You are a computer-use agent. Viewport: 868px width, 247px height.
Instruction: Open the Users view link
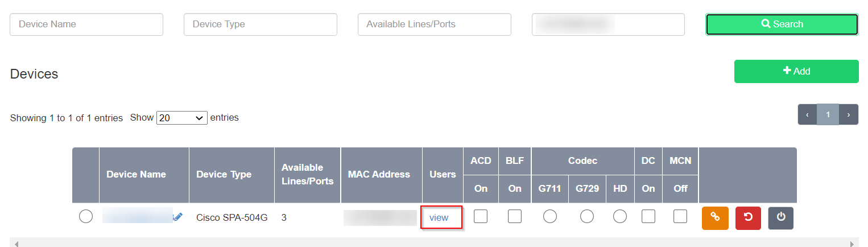coord(439,217)
